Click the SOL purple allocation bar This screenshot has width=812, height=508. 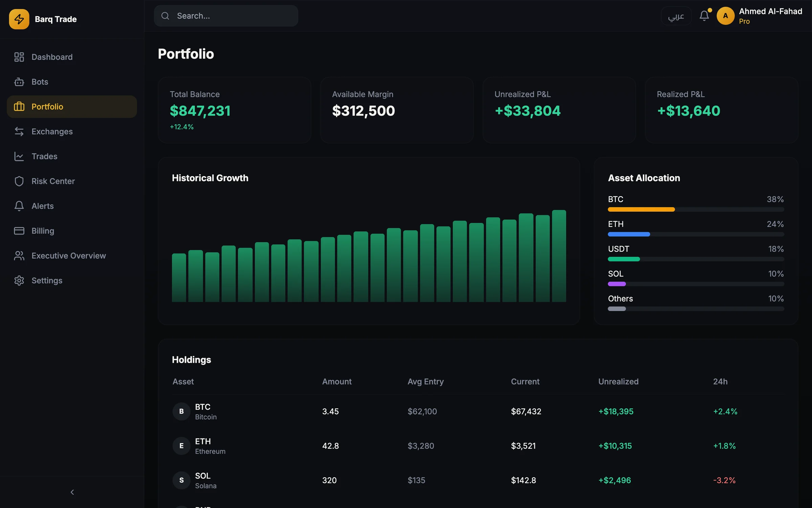[617, 284]
